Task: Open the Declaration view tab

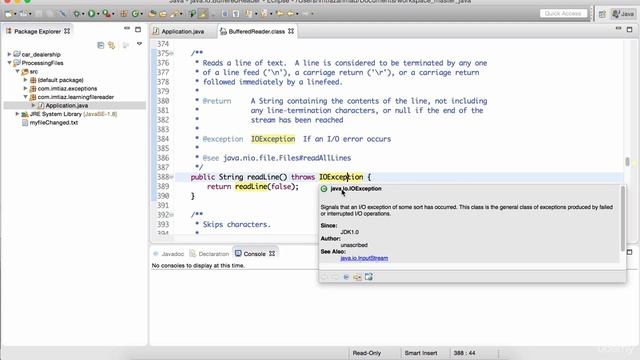Action: click(x=213, y=254)
